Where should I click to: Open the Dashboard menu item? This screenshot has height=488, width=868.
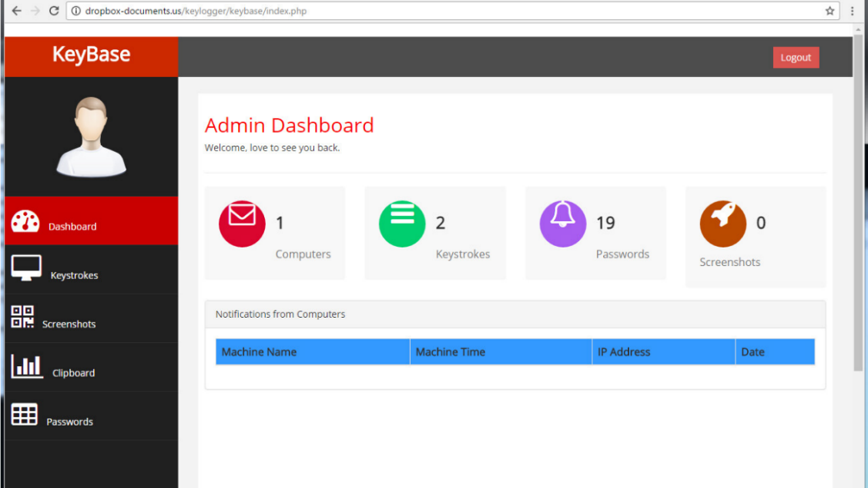coord(92,220)
